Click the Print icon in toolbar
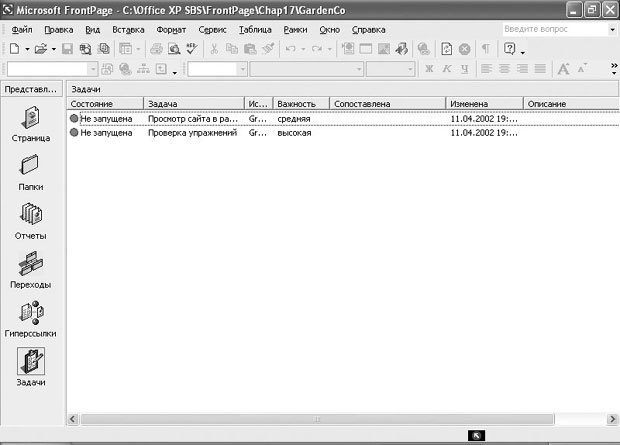 [x=156, y=49]
